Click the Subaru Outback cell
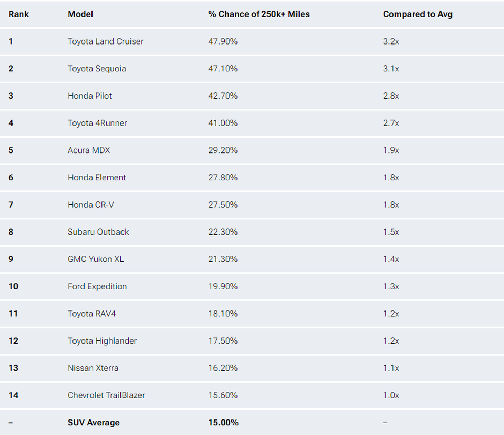Image resolution: width=504 pixels, height=435 pixels. coord(98,232)
